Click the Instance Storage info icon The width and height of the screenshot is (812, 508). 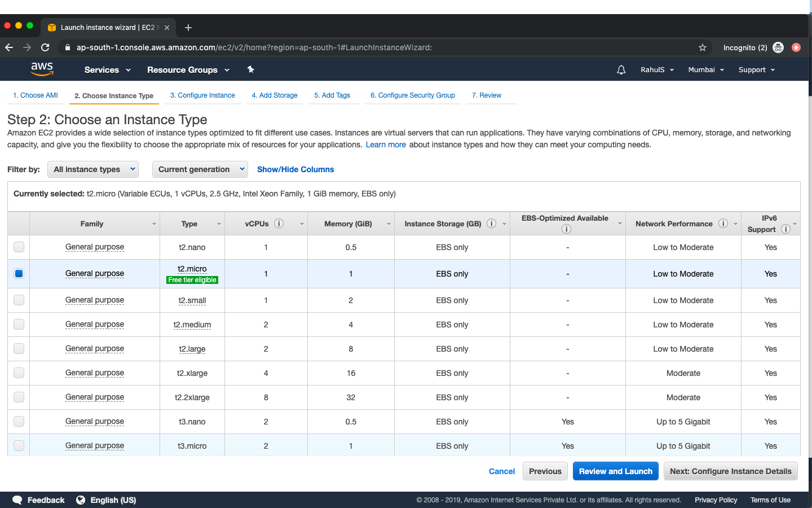tap(491, 223)
